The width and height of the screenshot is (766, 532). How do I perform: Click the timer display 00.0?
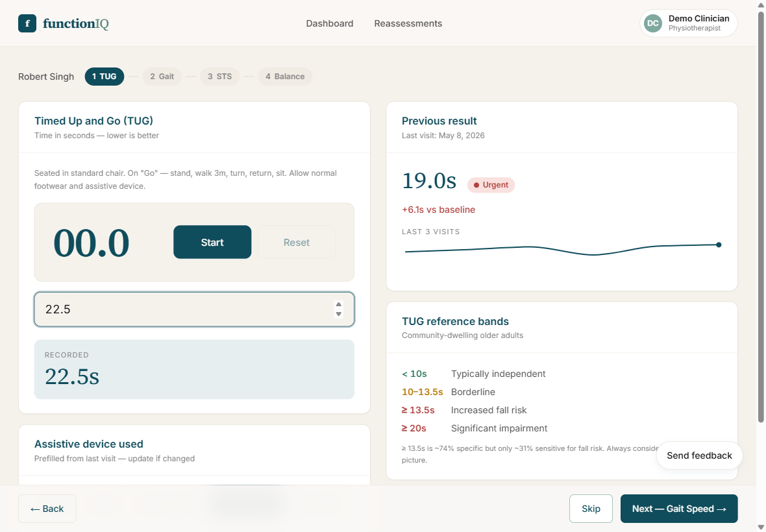pos(92,243)
